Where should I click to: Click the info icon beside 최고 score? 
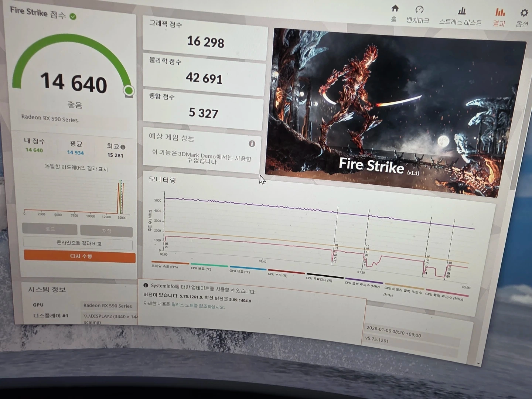[x=123, y=147]
